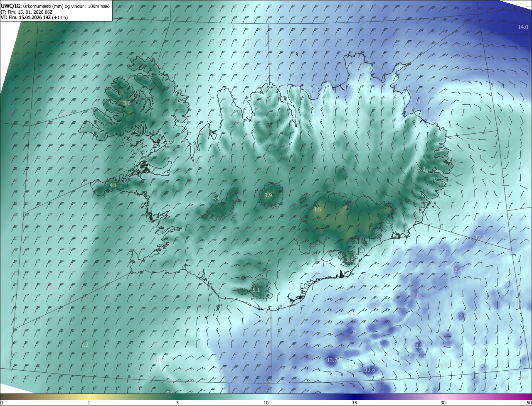Viewport: 532px width, 406px height.
Task: Click the map title 'Úrkomumætti (mm) og vindur'
Action: 54,6
